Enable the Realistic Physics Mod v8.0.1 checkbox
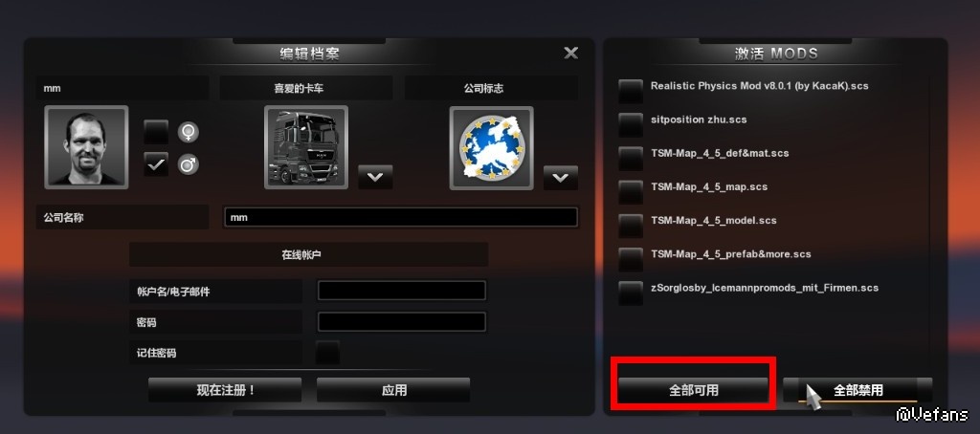This screenshot has width=980, height=434. coord(631,91)
